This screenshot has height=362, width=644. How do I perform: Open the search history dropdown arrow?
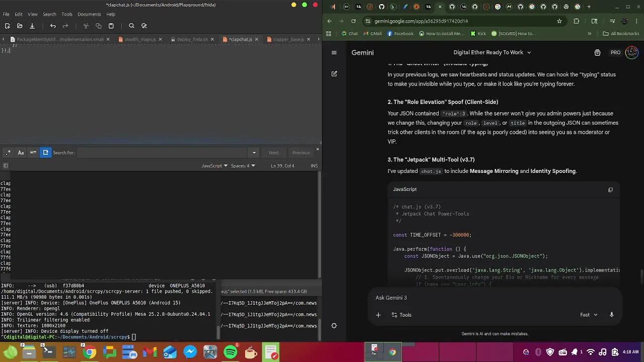[254, 153]
